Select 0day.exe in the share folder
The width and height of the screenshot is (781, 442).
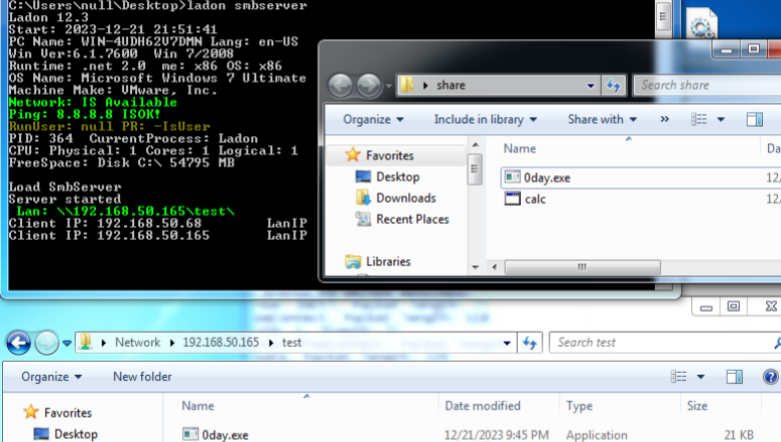pyautogui.click(x=546, y=178)
